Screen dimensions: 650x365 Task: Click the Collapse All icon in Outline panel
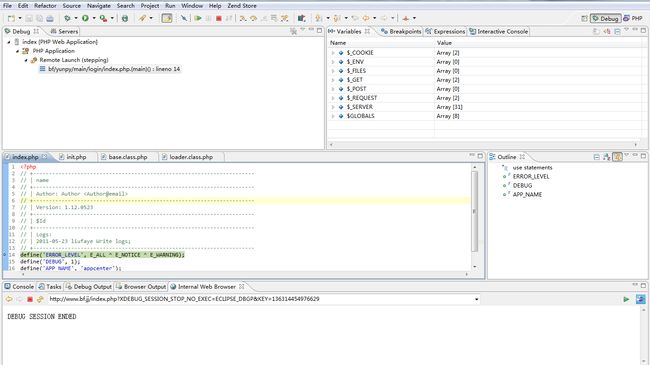[597, 157]
